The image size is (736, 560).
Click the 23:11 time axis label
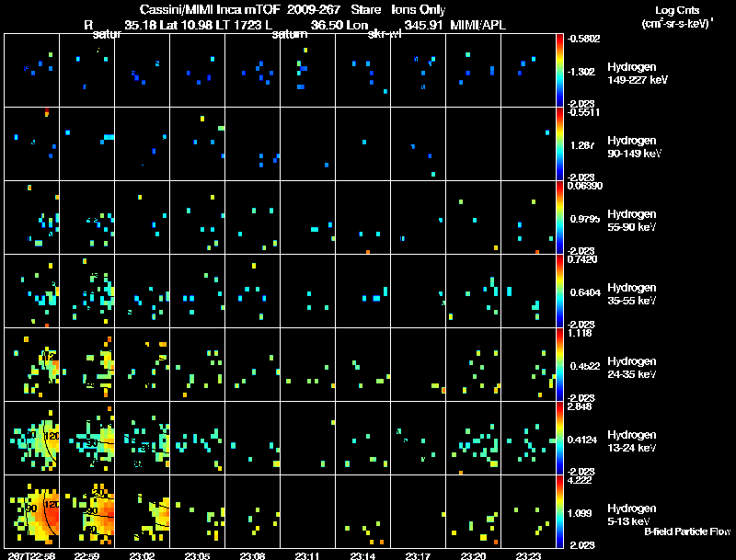[x=307, y=556]
